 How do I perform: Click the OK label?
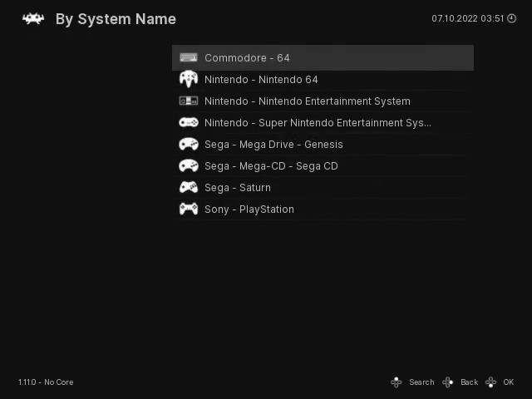(508, 382)
